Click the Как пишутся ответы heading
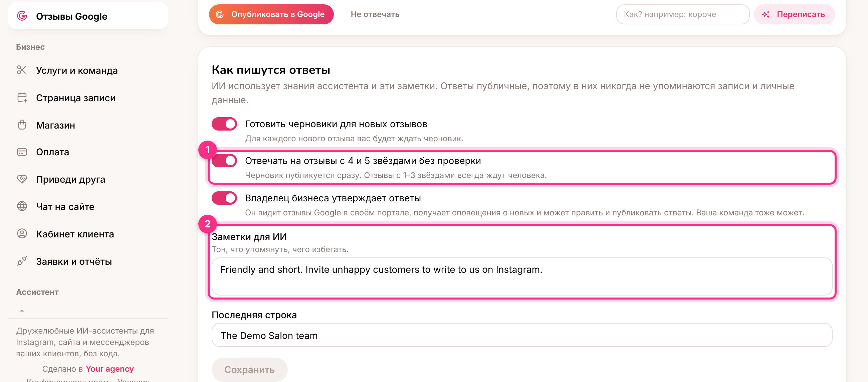 [271, 70]
